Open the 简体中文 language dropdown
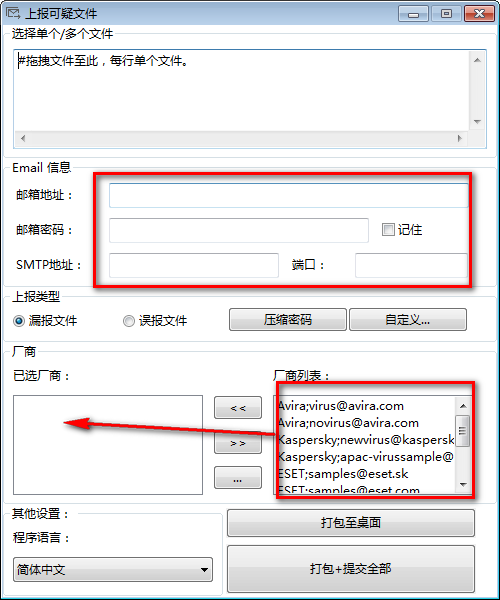 (113, 569)
